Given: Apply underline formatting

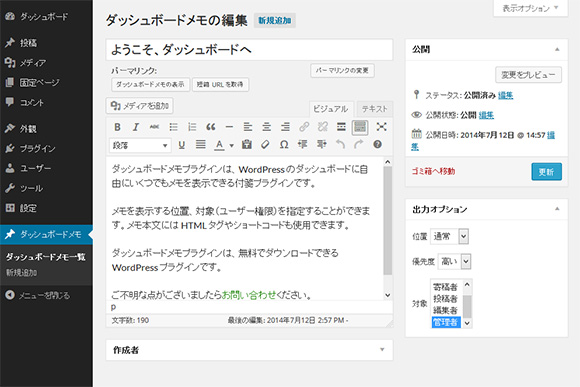Looking at the screenshot, I should (x=181, y=145).
